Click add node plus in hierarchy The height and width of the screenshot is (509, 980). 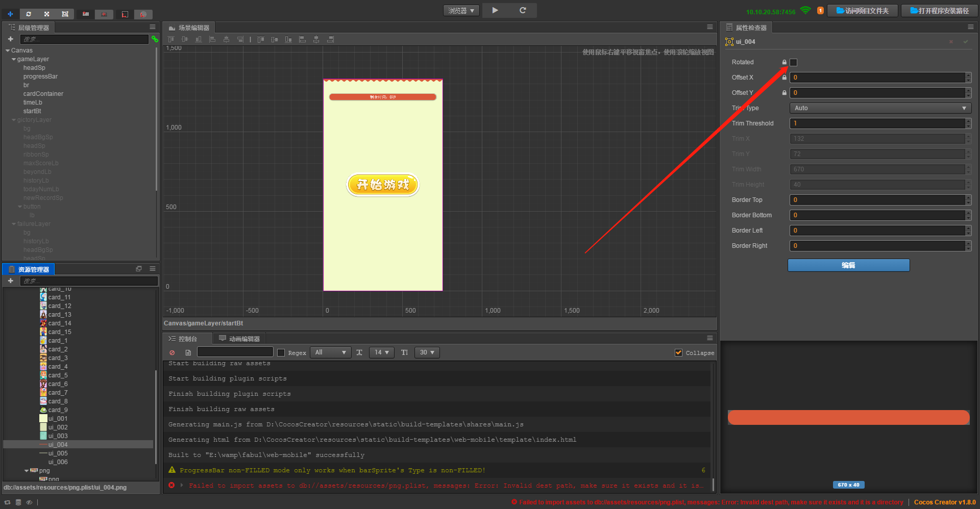(10, 39)
